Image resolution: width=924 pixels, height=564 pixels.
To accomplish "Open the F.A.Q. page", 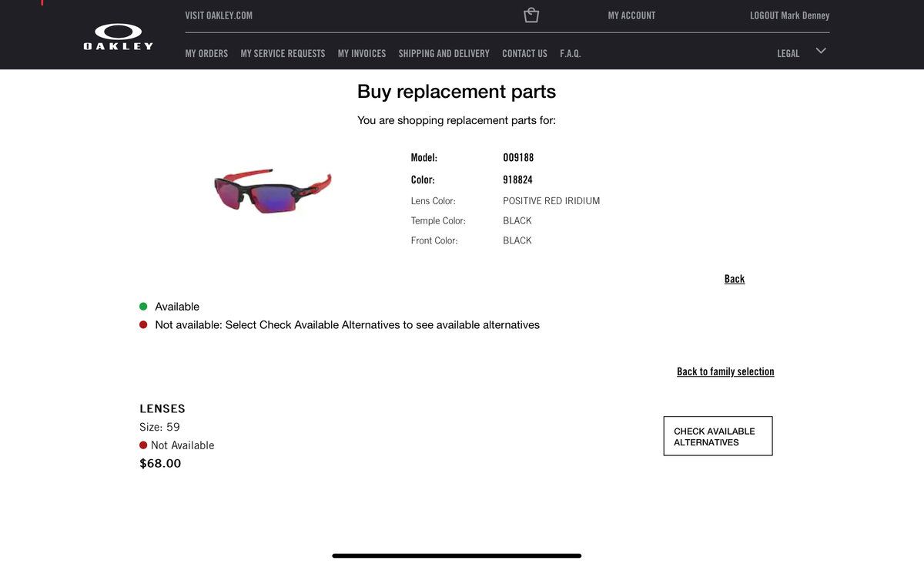I will pos(570,54).
